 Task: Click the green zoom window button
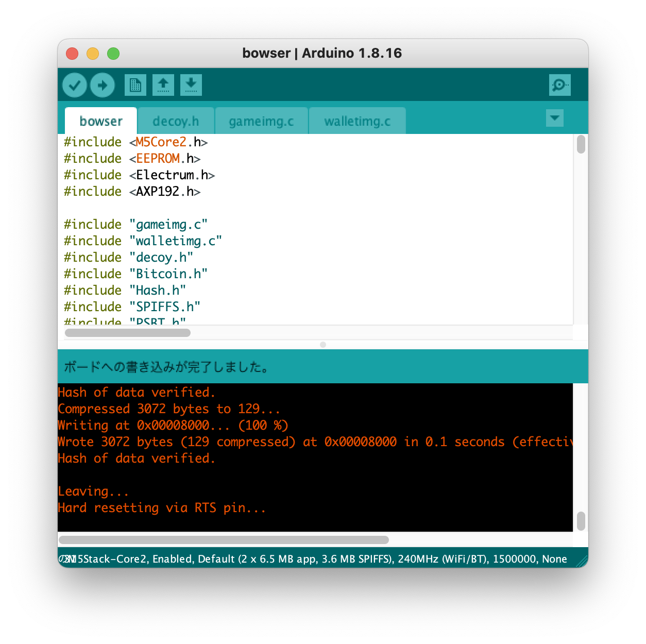113,54
